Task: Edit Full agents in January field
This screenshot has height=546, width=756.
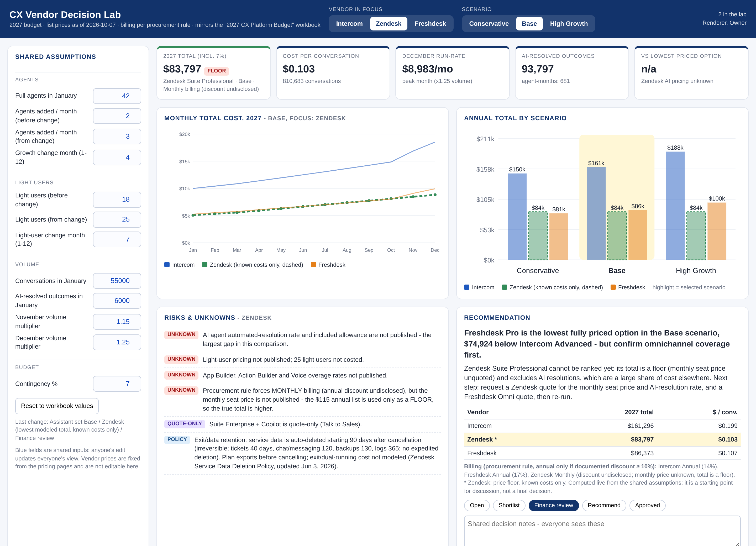Action: [x=117, y=96]
